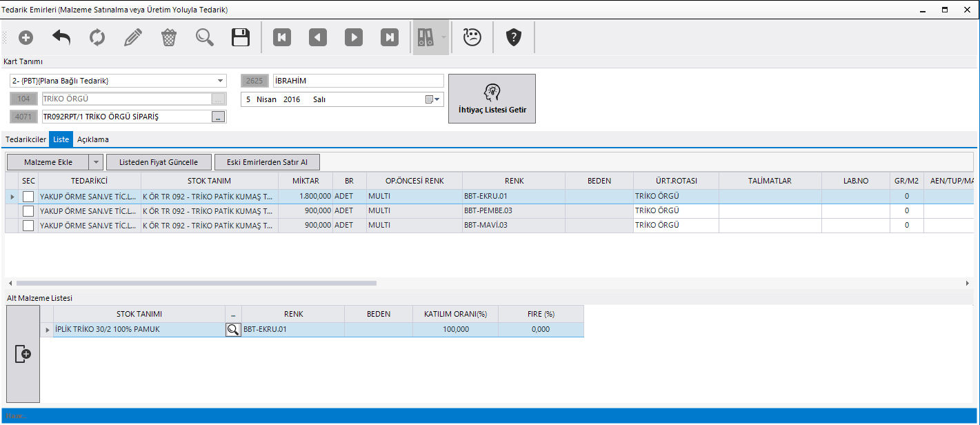
Task: Switch to the Tedarikciler tab
Action: tap(26, 139)
